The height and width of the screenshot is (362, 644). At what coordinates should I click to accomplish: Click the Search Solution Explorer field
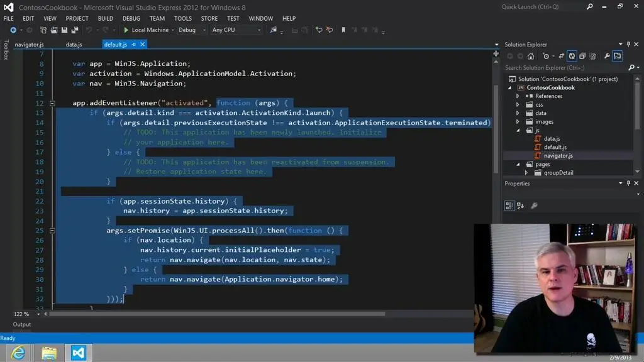(x=565, y=68)
